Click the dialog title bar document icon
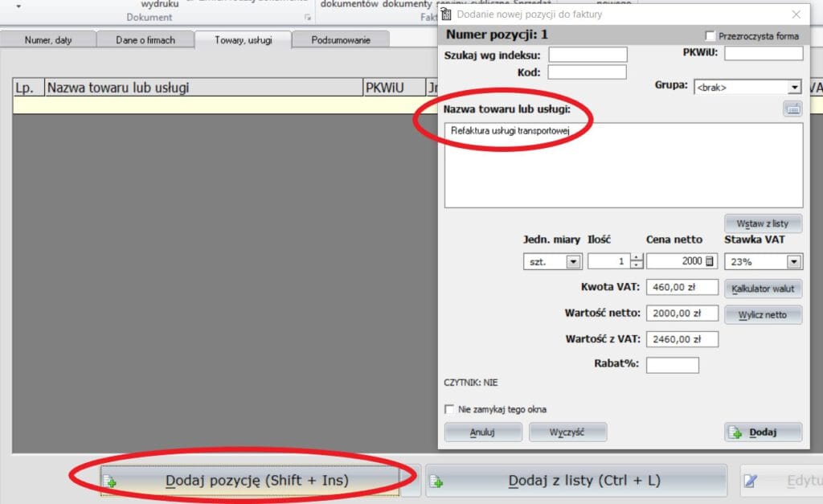 pos(447,14)
